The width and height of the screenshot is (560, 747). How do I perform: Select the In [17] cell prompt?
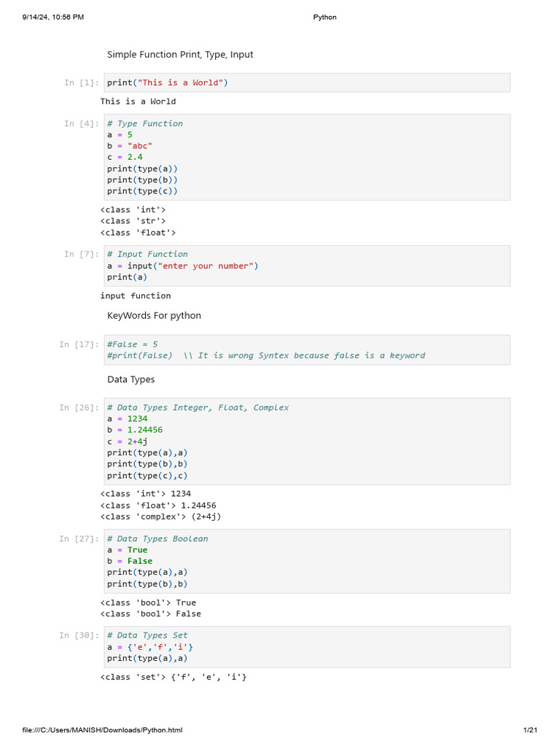tap(79, 344)
